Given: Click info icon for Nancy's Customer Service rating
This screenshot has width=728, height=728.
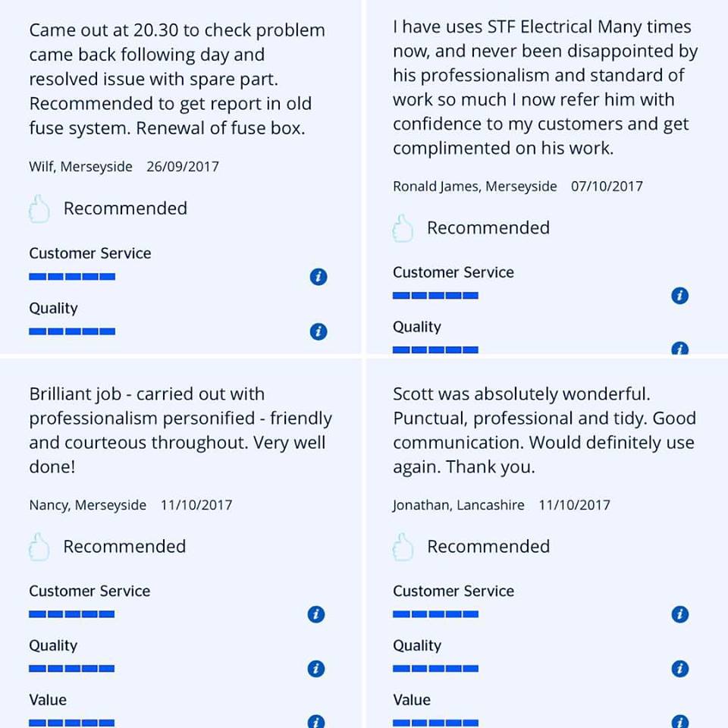Looking at the screenshot, I should tap(316, 614).
